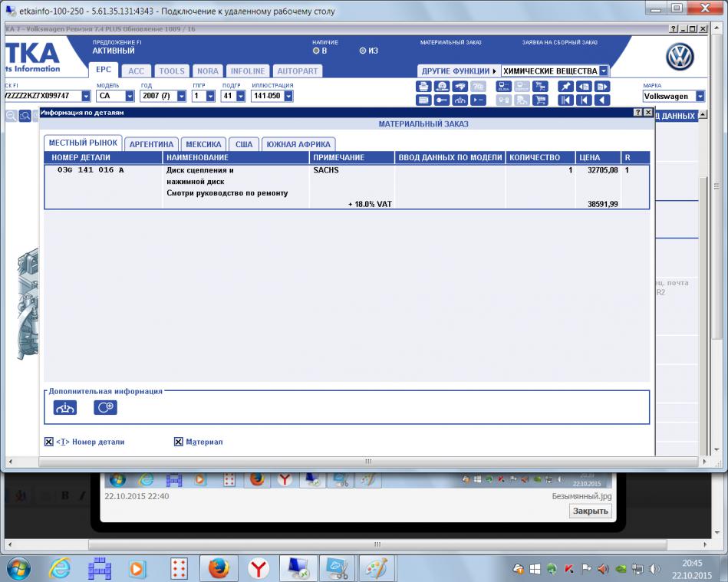The height and width of the screenshot is (582, 728).
Task: Click the Количество column header
Action: [x=540, y=157]
